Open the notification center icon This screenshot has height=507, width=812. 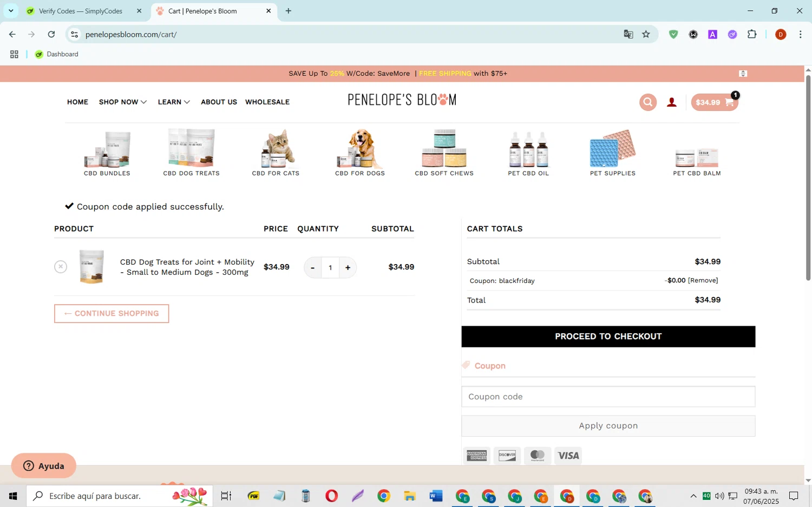[x=794, y=496]
